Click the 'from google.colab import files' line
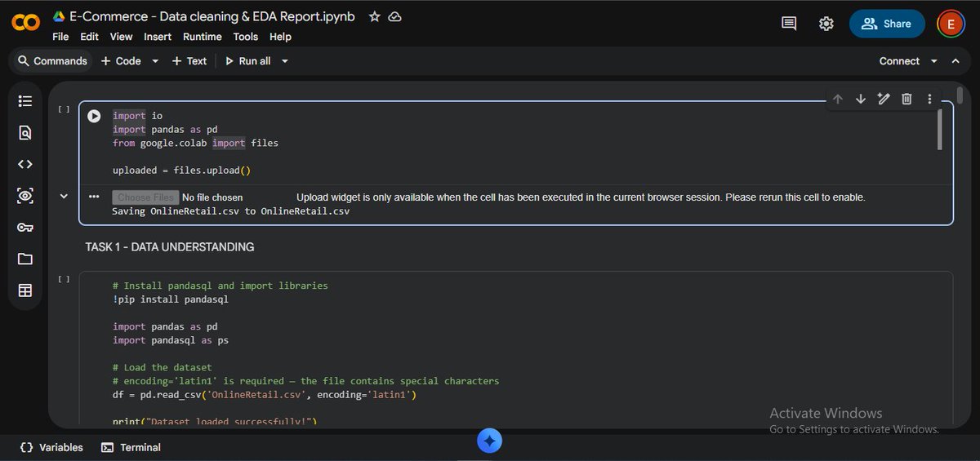This screenshot has width=980, height=461. point(195,143)
